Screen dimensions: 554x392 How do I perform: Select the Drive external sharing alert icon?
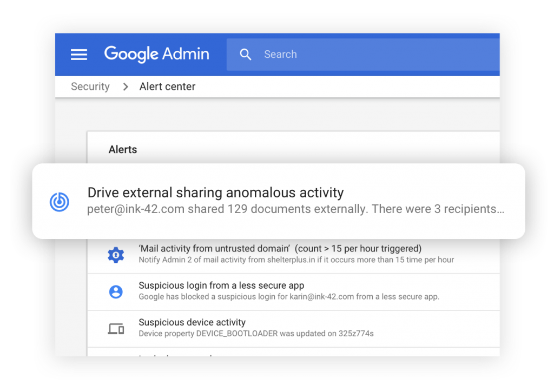(x=59, y=202)
